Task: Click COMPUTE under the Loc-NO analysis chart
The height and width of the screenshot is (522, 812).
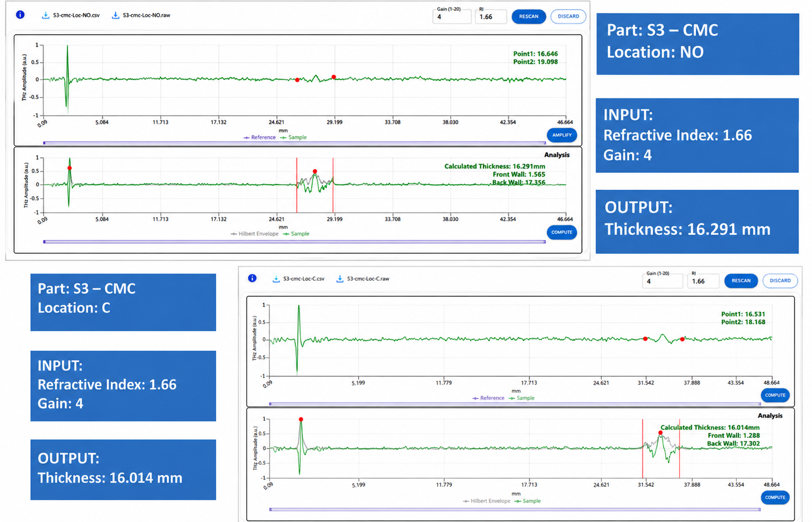Action: click(562, 232)
